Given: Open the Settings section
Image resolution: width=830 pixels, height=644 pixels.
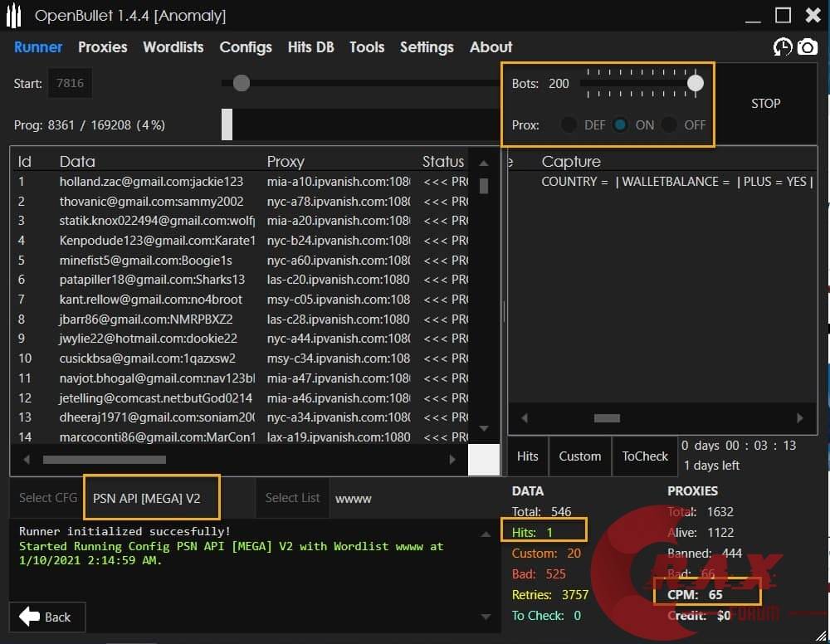Looking at the screenshot, I should pyautogui.click(x=427, y=47).
